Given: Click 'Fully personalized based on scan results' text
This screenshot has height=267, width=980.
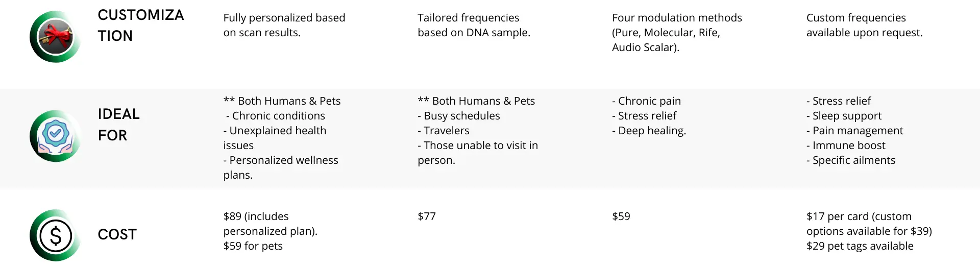Looking at the screenshot, I should pos(284,25).
